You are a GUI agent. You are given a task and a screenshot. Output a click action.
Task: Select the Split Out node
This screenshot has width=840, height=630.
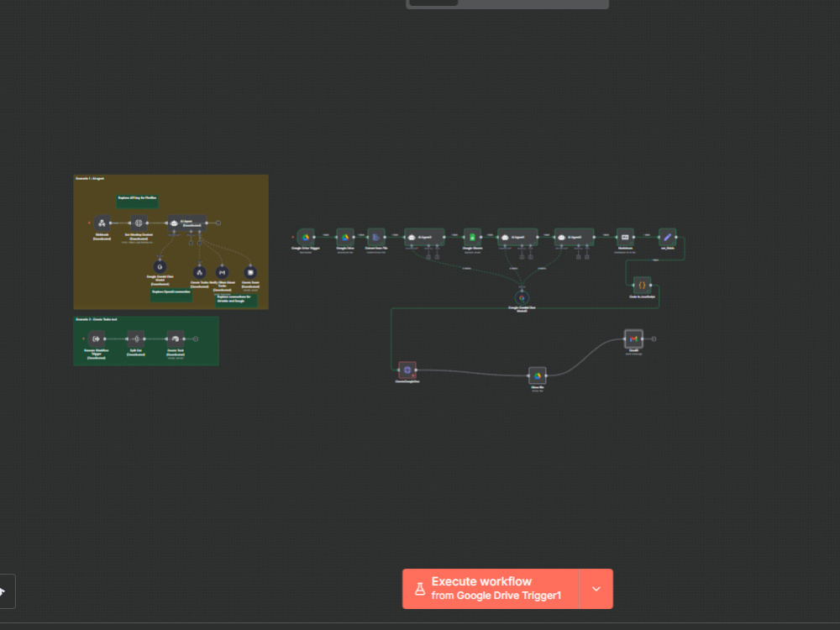pos(136,339)
